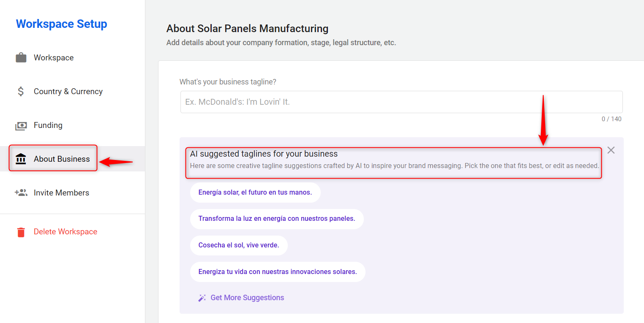Image resolution: width=644 pixels, height=323 pixels.
Task: Click the Workspace briefcase icon
Action: [21, 58]
